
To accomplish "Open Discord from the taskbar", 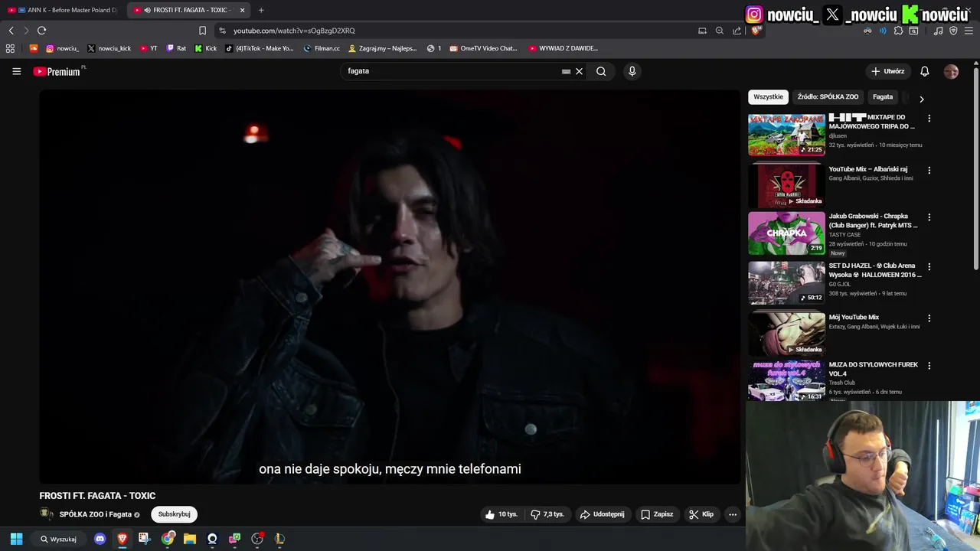I will pyautogui.click(x=100, y=539).
